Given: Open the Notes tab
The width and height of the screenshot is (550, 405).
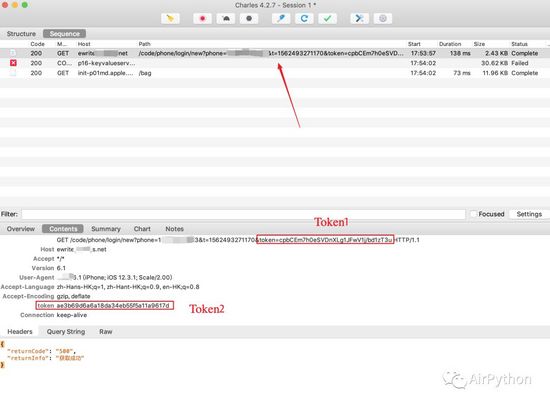Looking at the screenshot, I should pyautogui.click(x=174, y=229).
